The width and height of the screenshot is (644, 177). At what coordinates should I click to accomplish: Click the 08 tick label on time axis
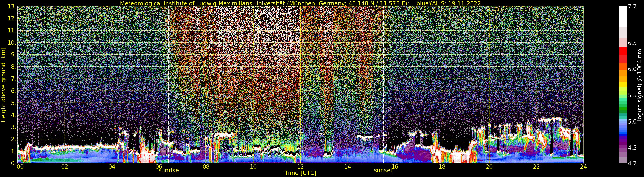206,167
